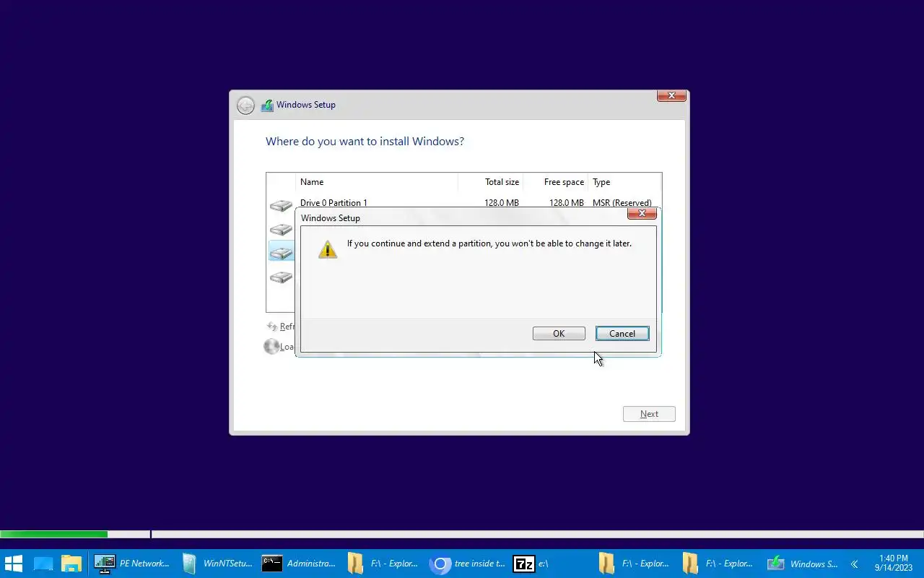Select the 'Drive 0 Partition 1' row text
The image size is (924, 578).
pos(334,203)
